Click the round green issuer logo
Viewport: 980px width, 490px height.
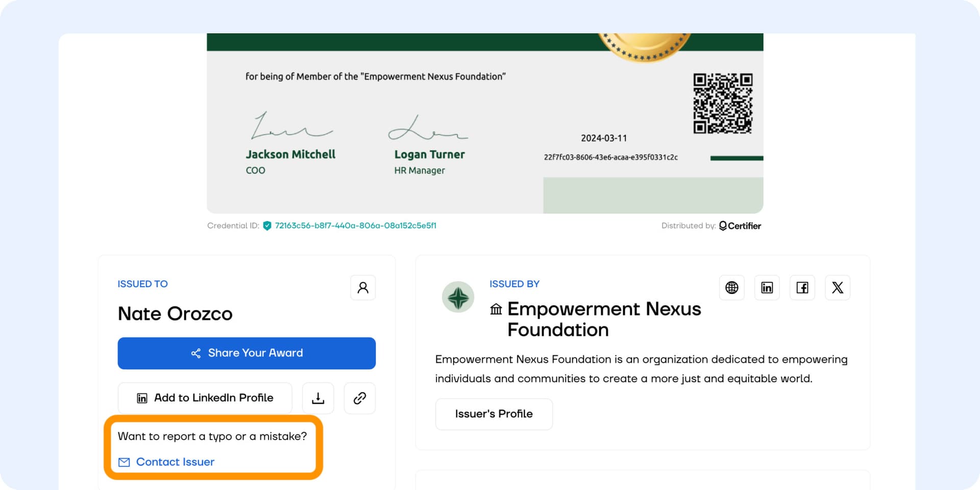(458, 297)
